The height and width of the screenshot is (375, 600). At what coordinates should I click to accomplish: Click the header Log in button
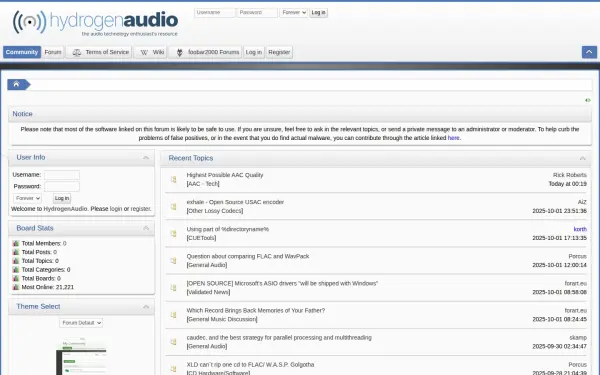pyautogui.click(x=318, y=13)
